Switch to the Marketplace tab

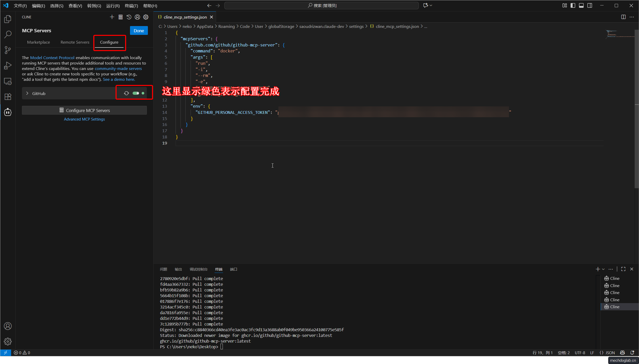(38, 42)
